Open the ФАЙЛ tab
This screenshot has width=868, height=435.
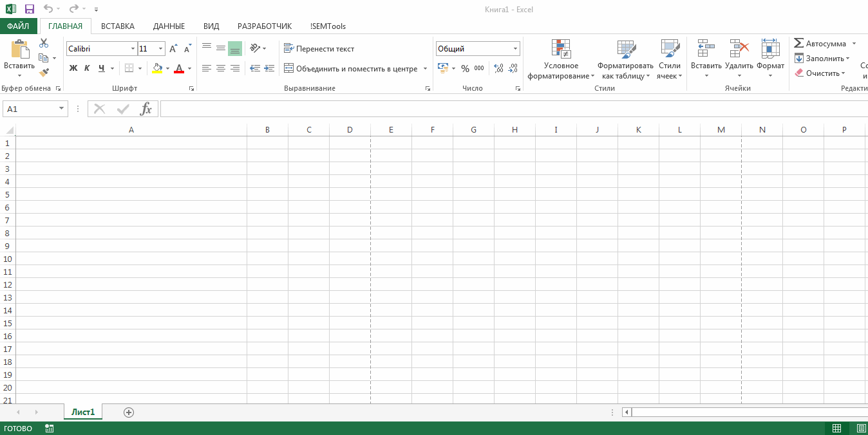(19, 26)
